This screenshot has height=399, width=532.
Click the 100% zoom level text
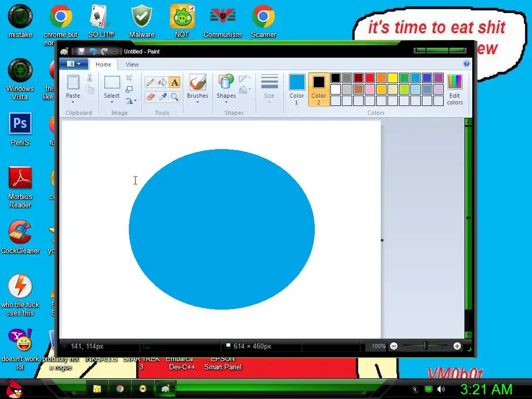point(379,346)
